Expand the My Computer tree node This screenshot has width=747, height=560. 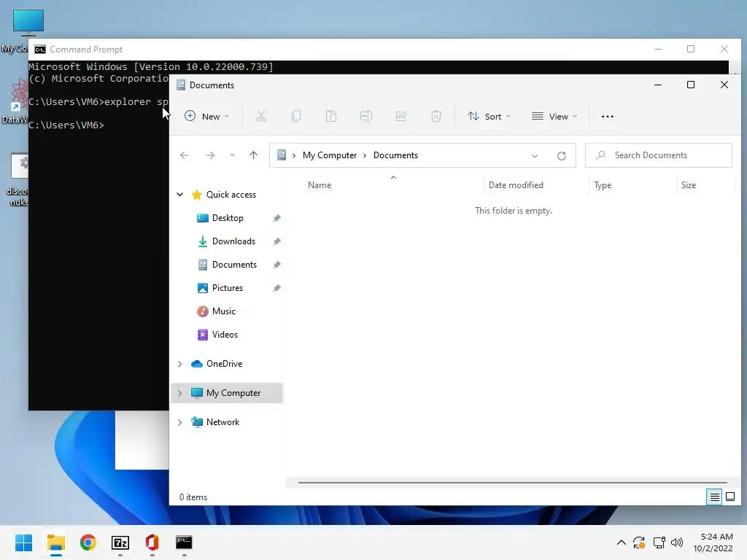click(180, 393)
